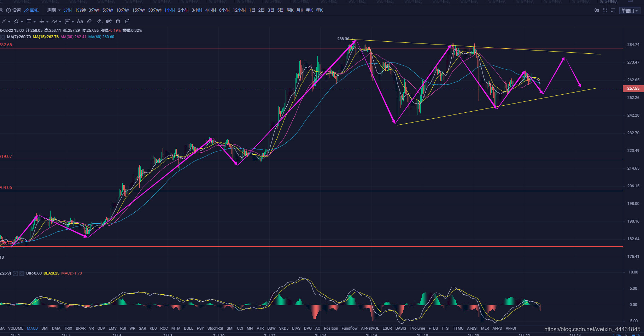Switch sub-indicator to CCI
Viewport: 644px width, 336px height.
[x=240, y=328]
